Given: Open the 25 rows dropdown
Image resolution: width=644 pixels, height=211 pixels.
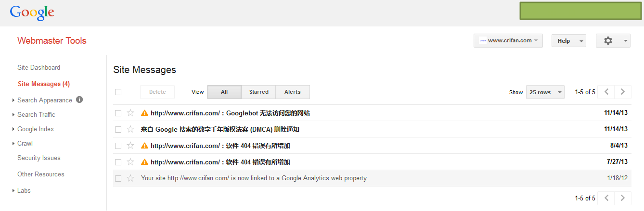Looking at the screenshot, I should 545,92.
